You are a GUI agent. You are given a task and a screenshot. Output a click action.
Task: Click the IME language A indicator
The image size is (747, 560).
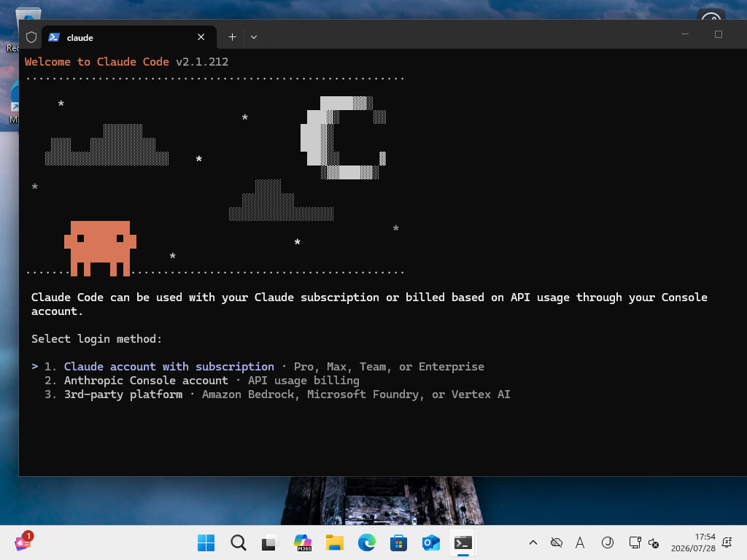click(x=580, y=542)
